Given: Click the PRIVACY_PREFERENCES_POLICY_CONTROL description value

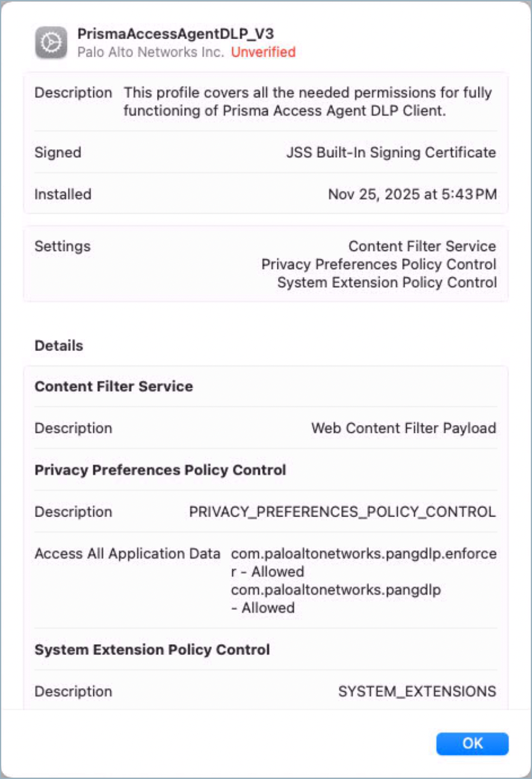Looking at the screenshot, I should coord(342,512).
